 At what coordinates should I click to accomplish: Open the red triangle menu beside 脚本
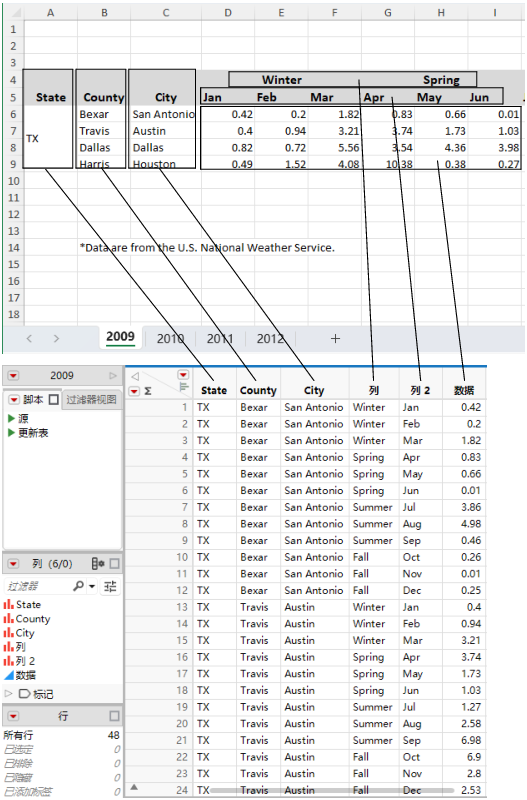[14, 399]
